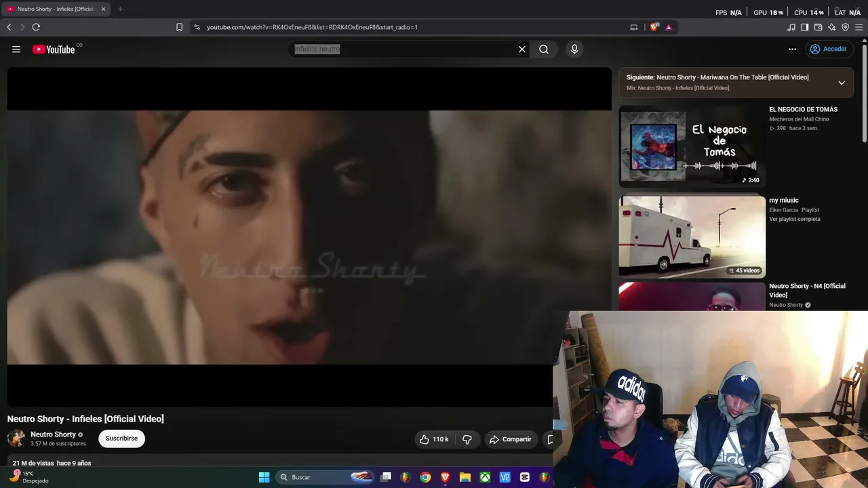The image size is (868, 488).
Task: Select the youtube.com address bar URL
Action: pos(312,27)
